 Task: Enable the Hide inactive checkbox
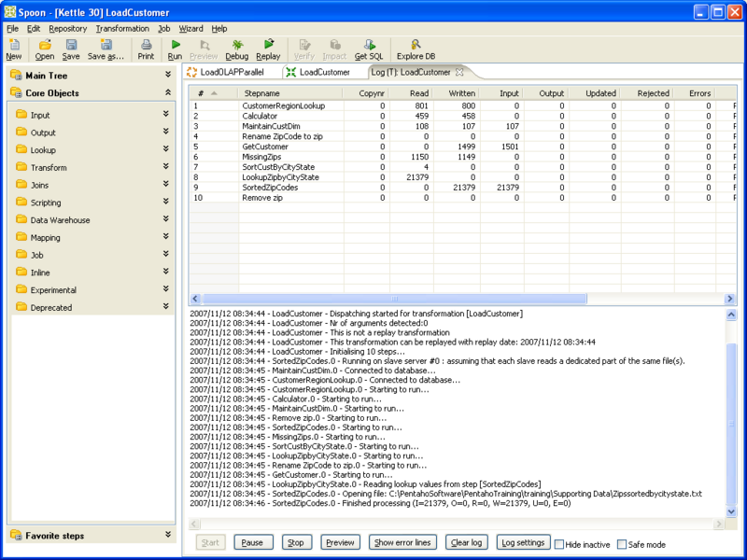coord(559,544)
